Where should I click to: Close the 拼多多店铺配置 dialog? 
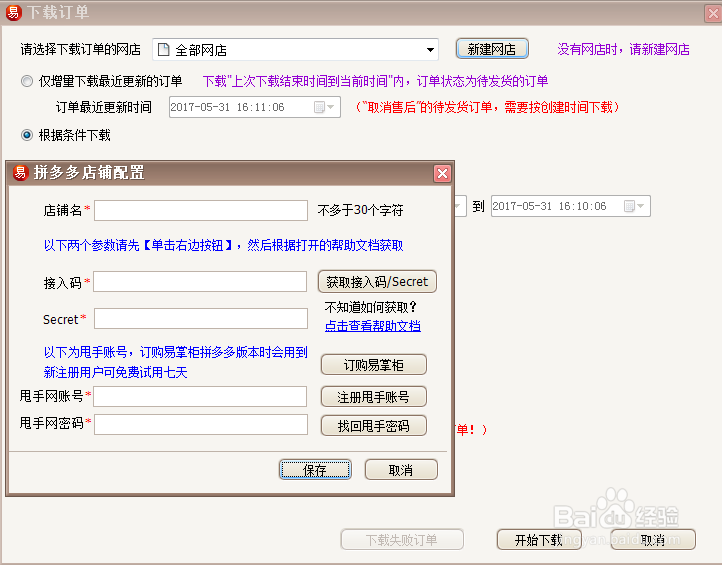pos(443,174)
